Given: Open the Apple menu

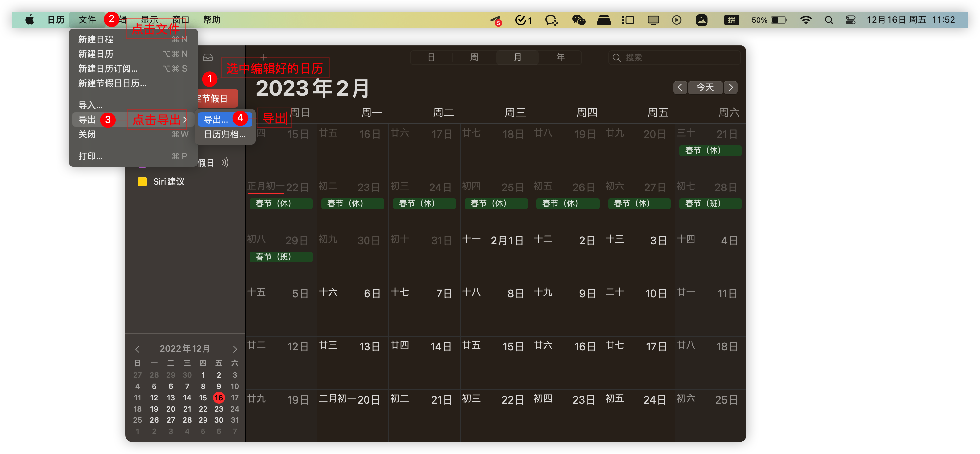Looking at the screenshot, I should coord(29,20).
